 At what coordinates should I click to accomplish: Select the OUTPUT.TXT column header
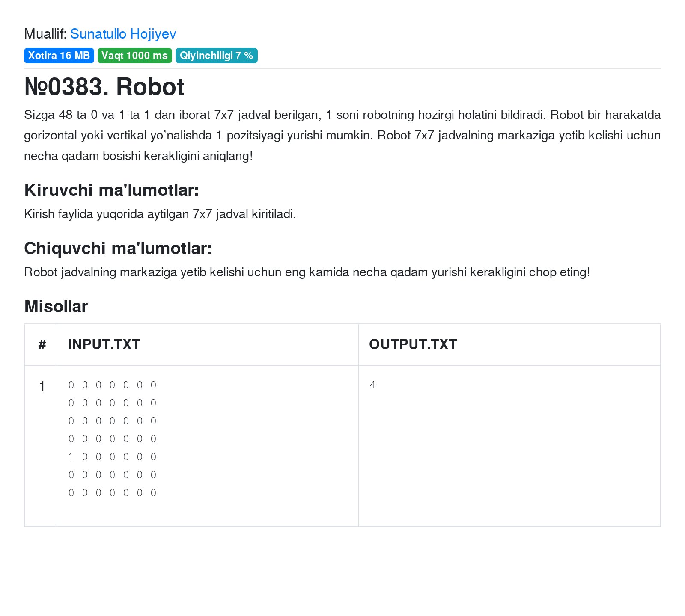pyautogui.click(x=413, y=344)
